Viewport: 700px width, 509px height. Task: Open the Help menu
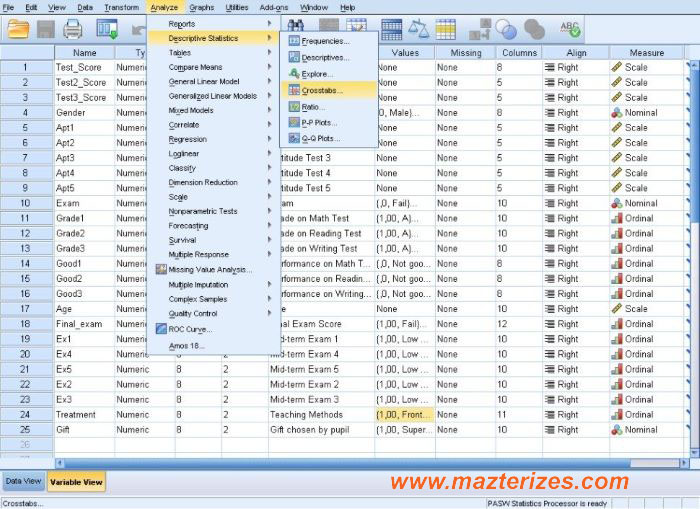(347, 8)
